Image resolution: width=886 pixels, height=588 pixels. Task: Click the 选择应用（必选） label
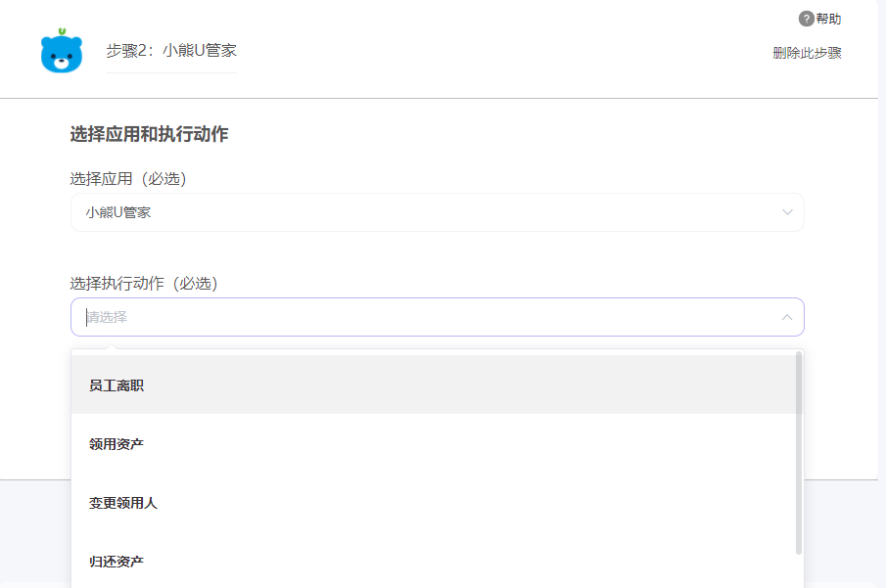tap(127, 178)
